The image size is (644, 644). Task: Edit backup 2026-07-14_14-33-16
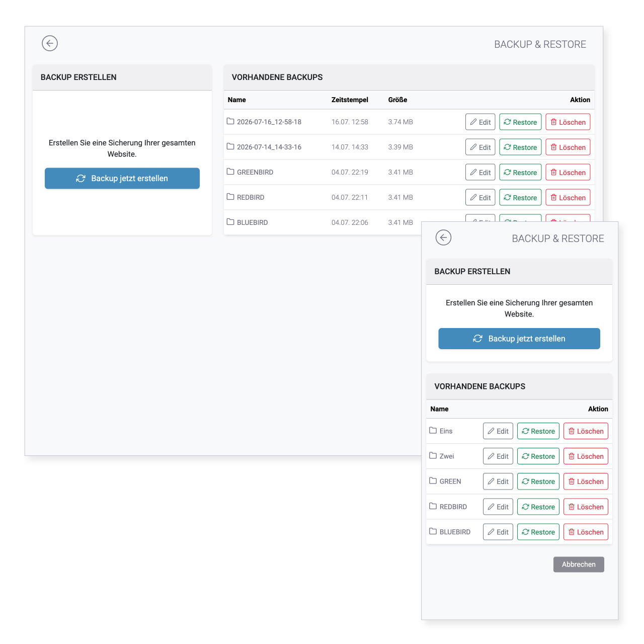tap(480, 147)
